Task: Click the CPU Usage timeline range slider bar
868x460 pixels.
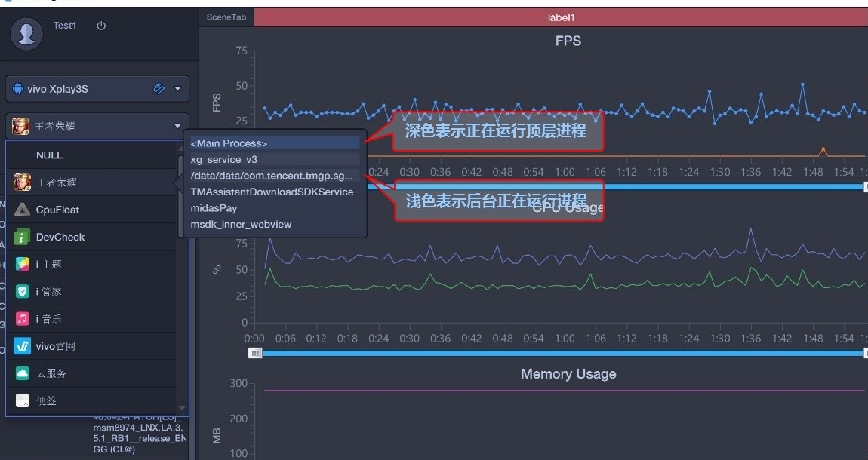Action: point(562,353)
